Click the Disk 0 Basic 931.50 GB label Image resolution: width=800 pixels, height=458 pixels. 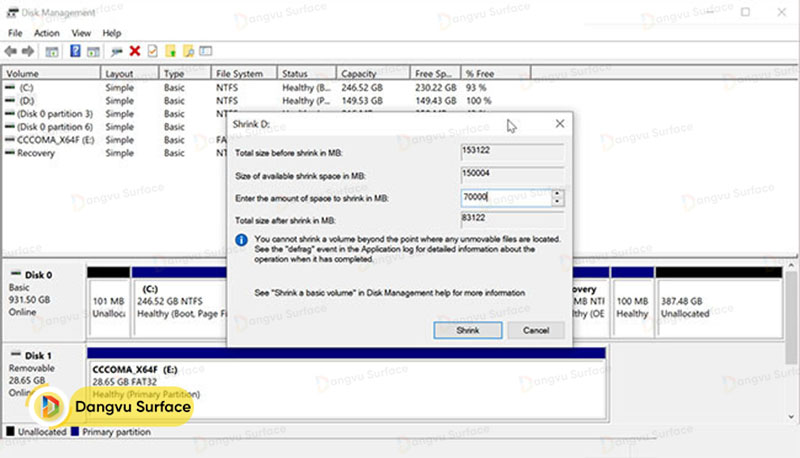coord(44,301)
